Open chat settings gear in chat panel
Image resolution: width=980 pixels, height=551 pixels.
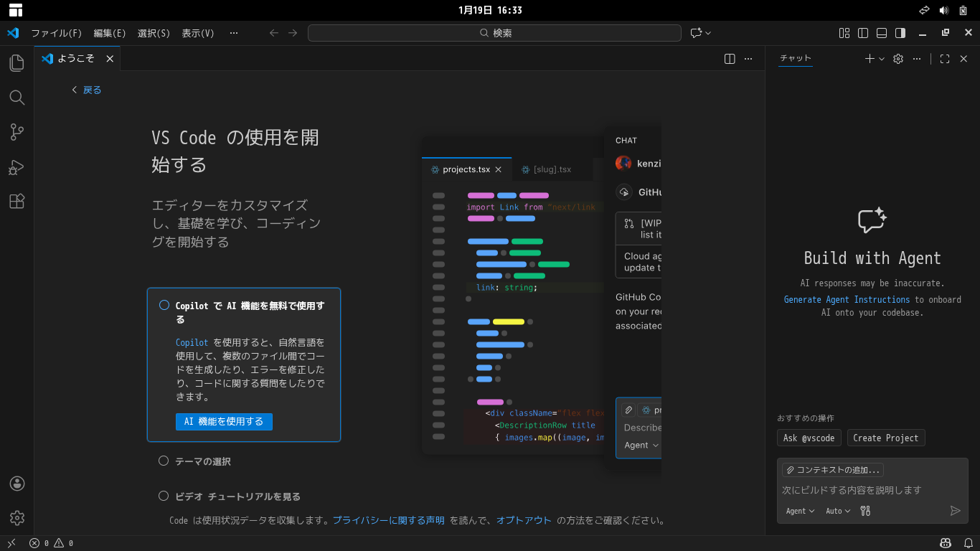pos(897,59)
